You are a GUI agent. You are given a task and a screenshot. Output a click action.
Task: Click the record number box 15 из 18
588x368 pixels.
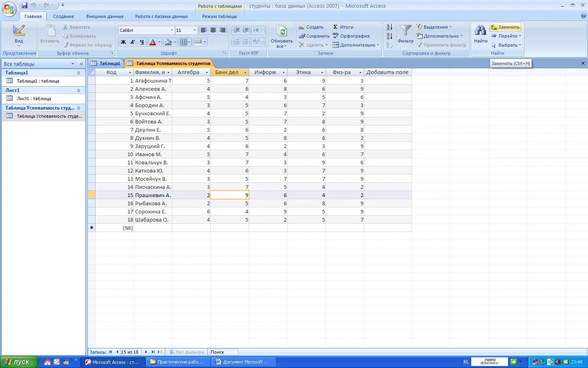130,352
